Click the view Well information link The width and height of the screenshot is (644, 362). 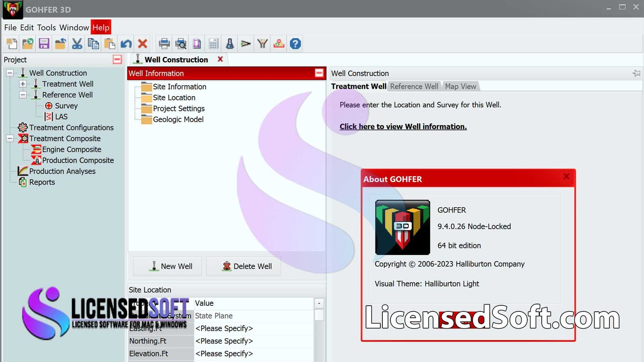click(x=403, y=126)
